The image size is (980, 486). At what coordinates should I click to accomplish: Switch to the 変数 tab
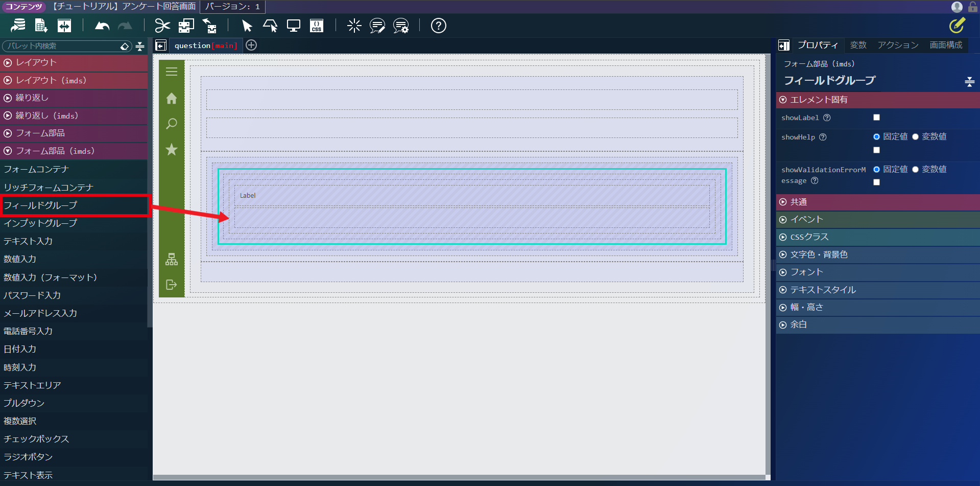pos(858,45)
